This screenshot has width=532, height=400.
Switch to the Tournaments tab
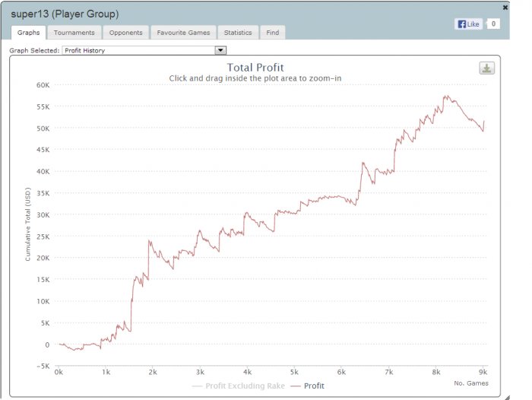coord(74,33)
